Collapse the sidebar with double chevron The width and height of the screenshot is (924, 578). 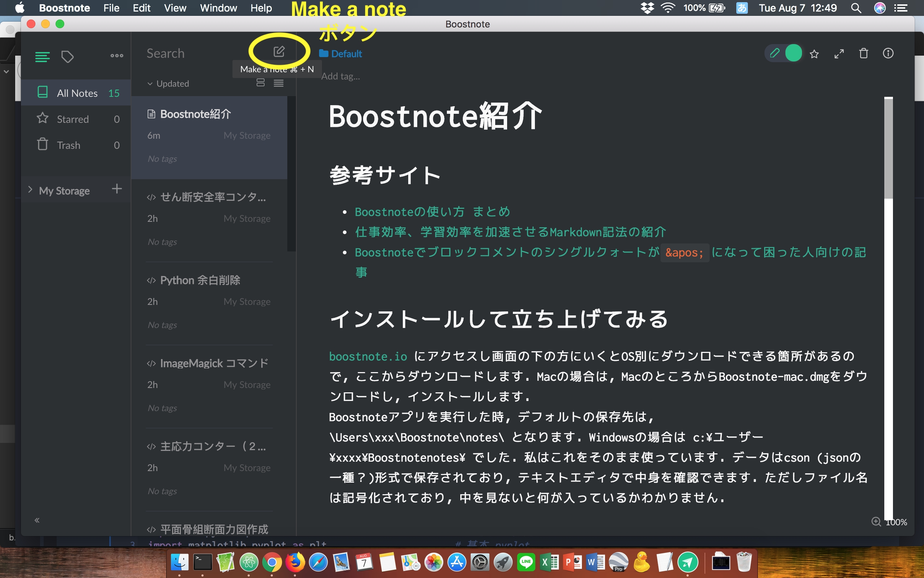pyautogui.click(x=37, y=520)
